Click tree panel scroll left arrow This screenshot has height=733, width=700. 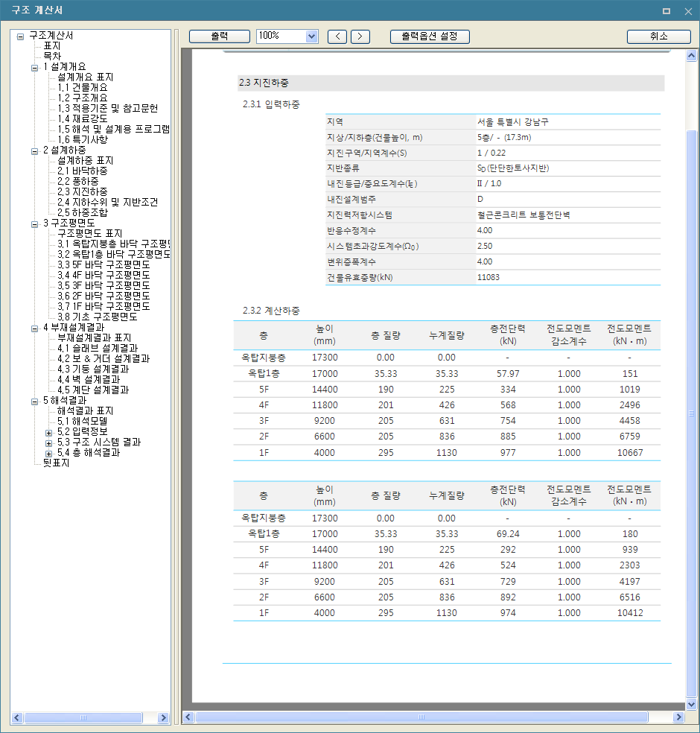click(x=17, y=717)
